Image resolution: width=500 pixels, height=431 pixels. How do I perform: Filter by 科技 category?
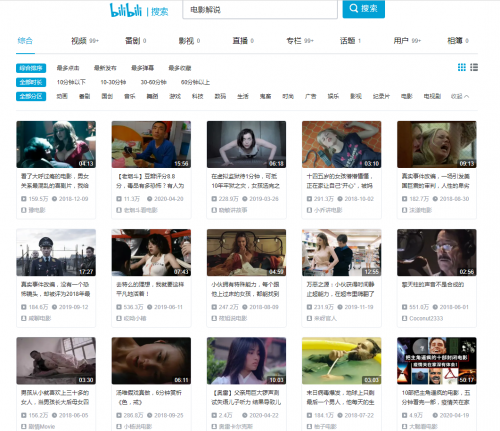pyautogui.click(x=198, y=96)
